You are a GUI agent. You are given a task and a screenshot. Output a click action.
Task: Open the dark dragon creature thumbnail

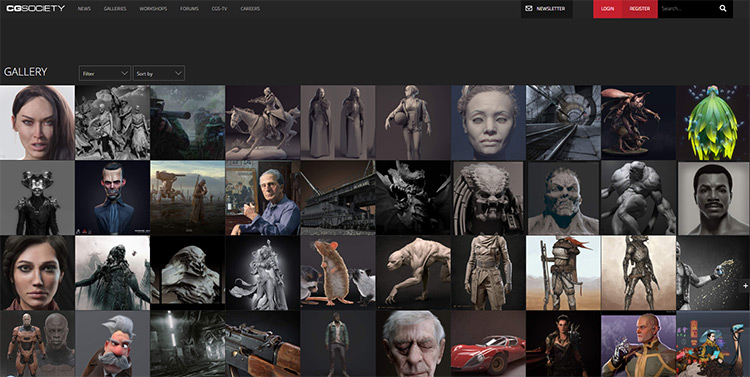coord(413,198)
